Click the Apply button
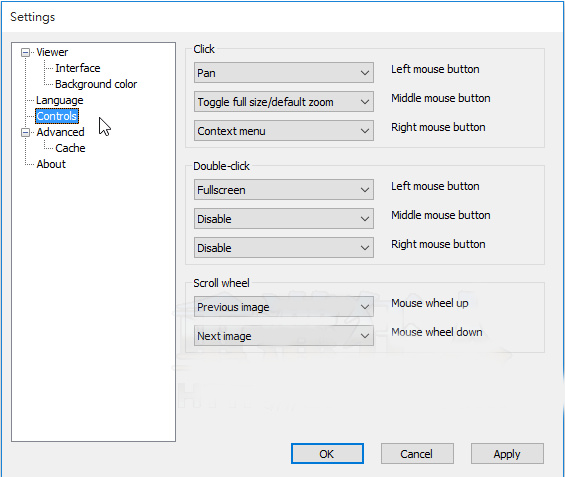 pyautogui.click(x=507, y=454)
